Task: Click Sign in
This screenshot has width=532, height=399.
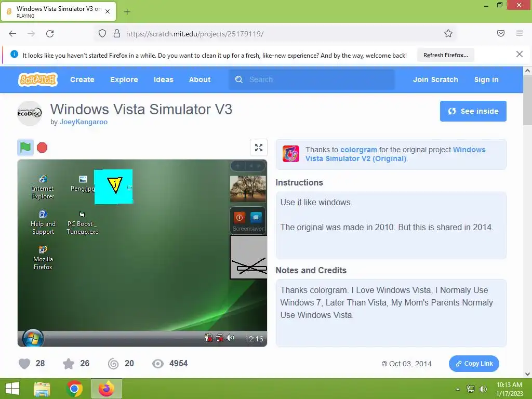Action: click(486, 79)
